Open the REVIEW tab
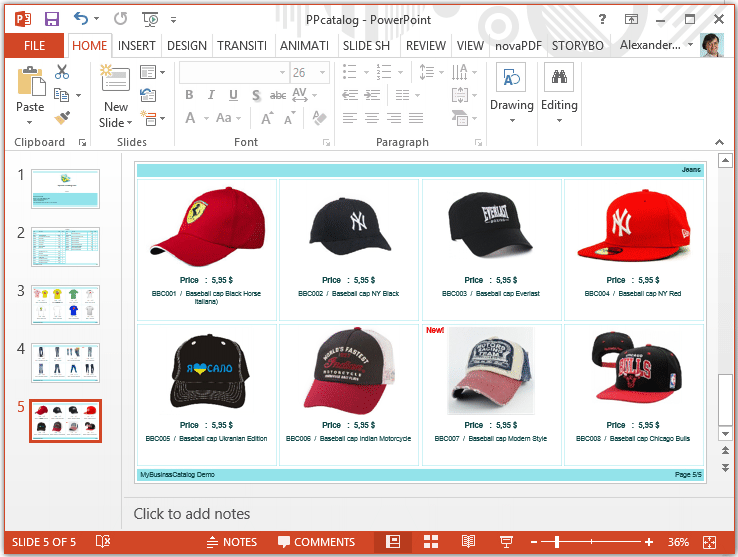 (x=426, y=46)
